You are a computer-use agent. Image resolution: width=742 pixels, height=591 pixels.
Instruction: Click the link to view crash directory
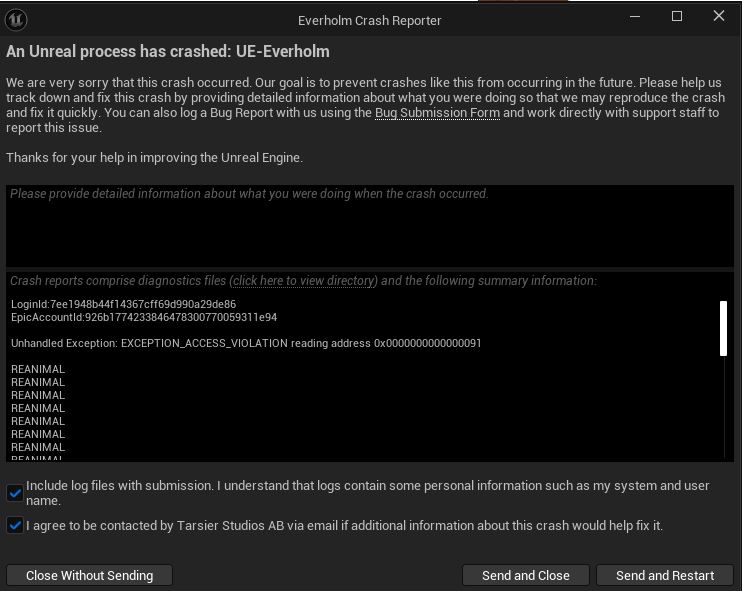(303, 281)
